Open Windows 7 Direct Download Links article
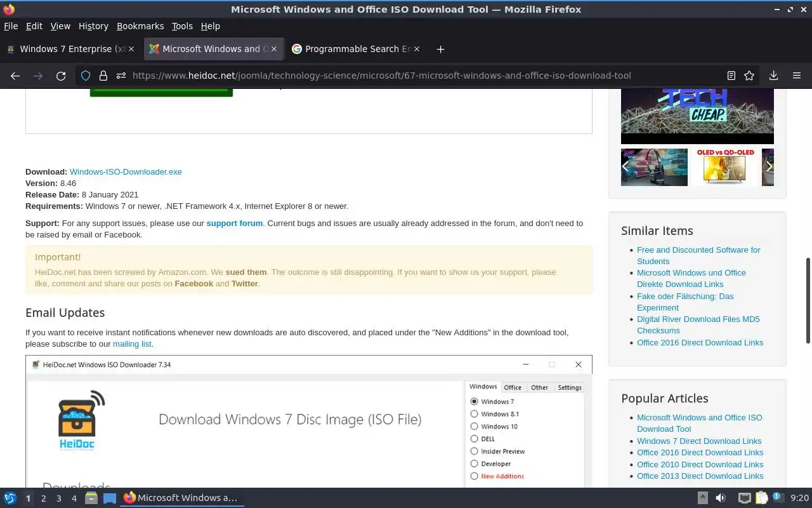The height and width of the screenshot is (508, 812). [699, 441]
